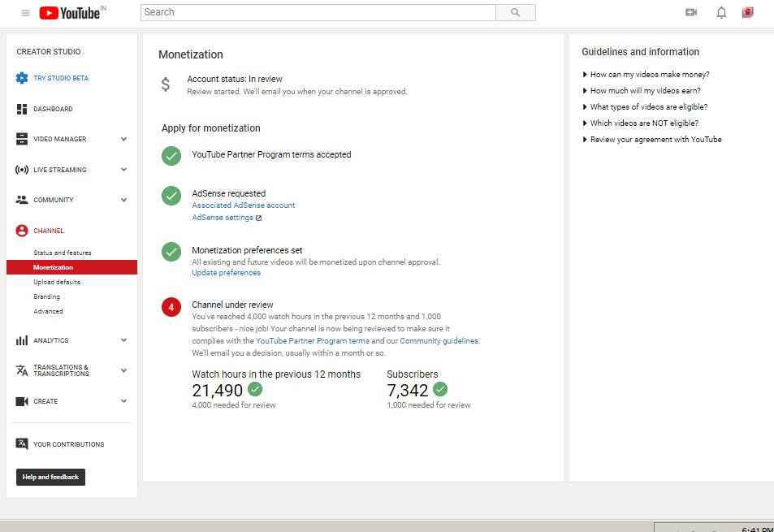
Task: Expand 'Review your agreement with YouTube'
Action: pos(651,140)
